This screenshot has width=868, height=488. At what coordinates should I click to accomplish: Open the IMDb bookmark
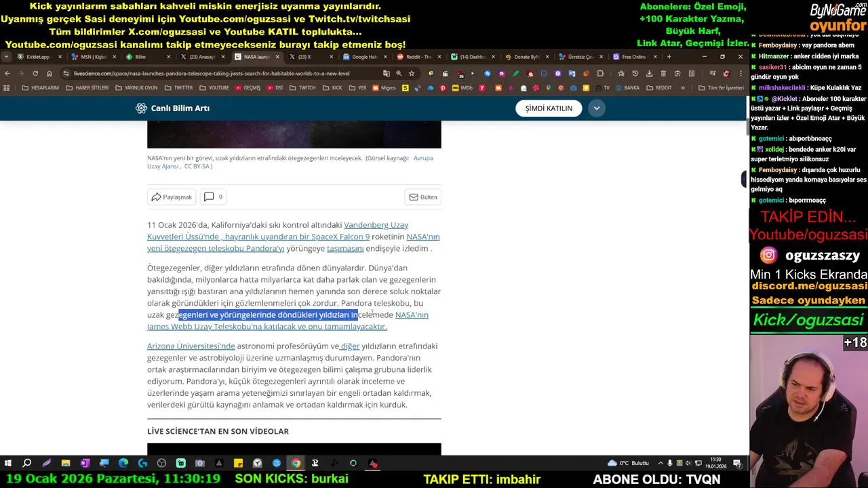[462, 88]
